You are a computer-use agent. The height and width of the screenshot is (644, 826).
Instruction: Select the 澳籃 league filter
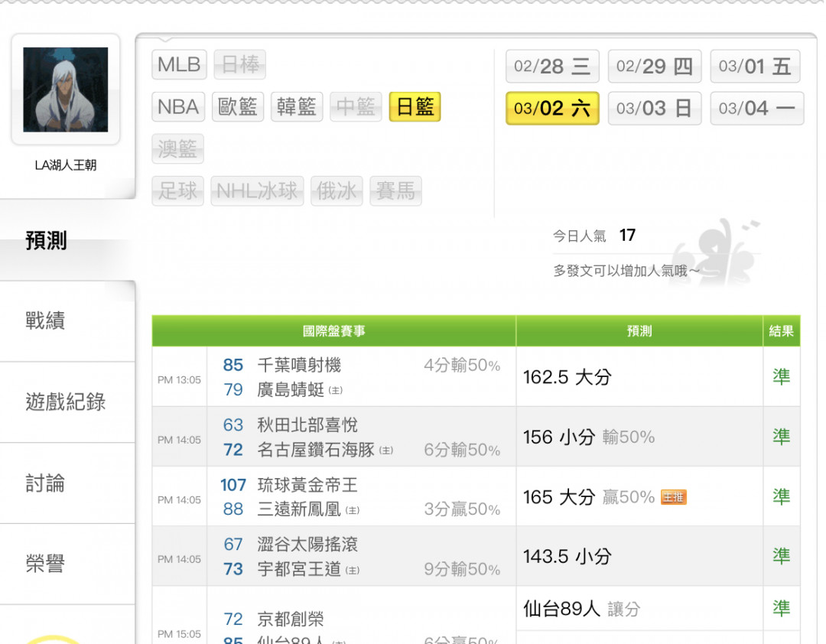click(177, 149)
